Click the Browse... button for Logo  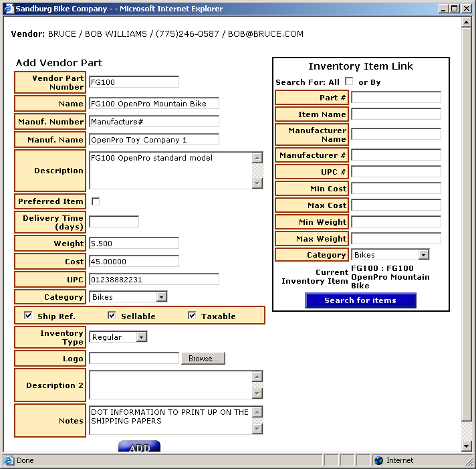(x=203, y=359)
